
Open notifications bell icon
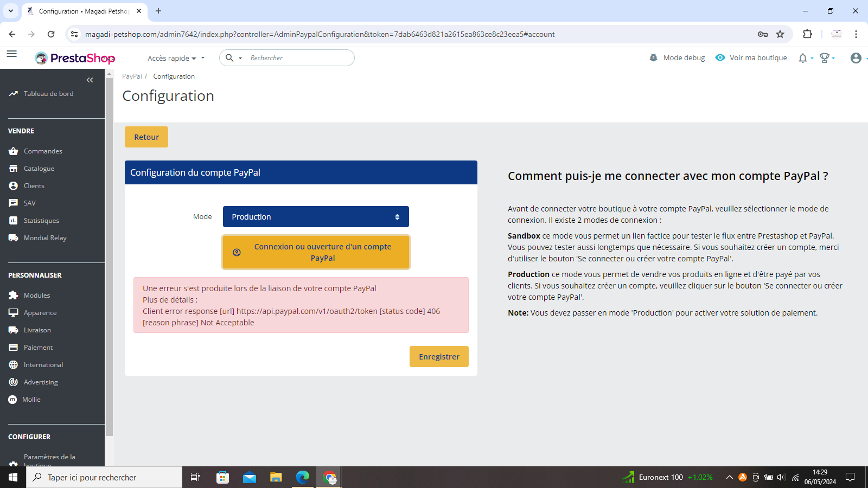pyautogui.click(x=803, y=58)
